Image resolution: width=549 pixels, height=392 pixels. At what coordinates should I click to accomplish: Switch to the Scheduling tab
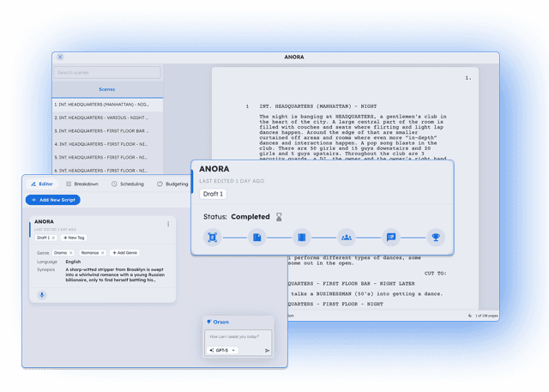[x=128, y=184]
